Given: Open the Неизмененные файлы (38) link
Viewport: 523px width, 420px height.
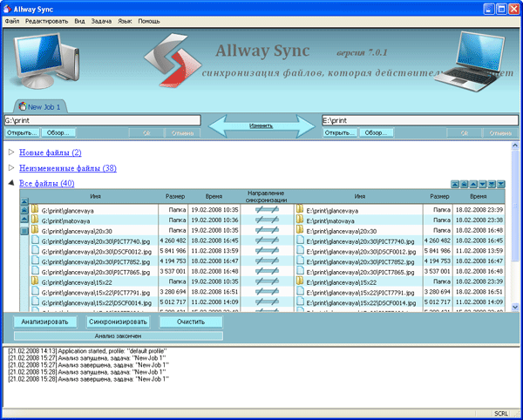Looking at the screenshot, I should pyautogui.click(x=68, y=168).
